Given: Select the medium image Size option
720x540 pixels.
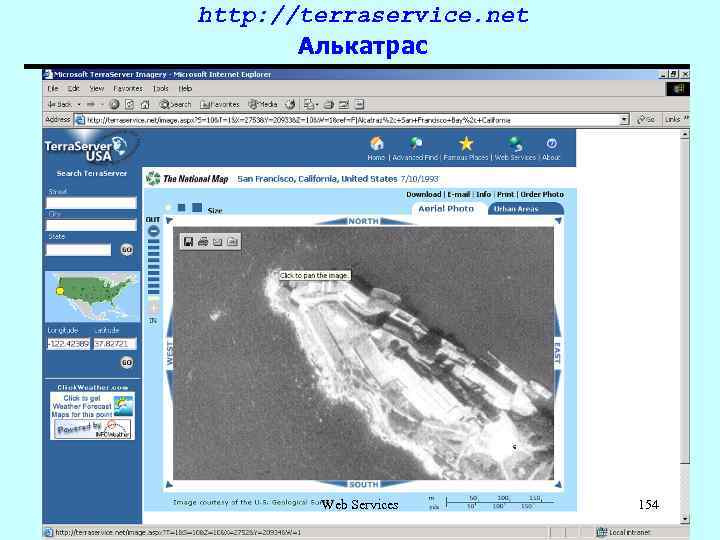Looking at the screenshot, I should click(181, 208).
